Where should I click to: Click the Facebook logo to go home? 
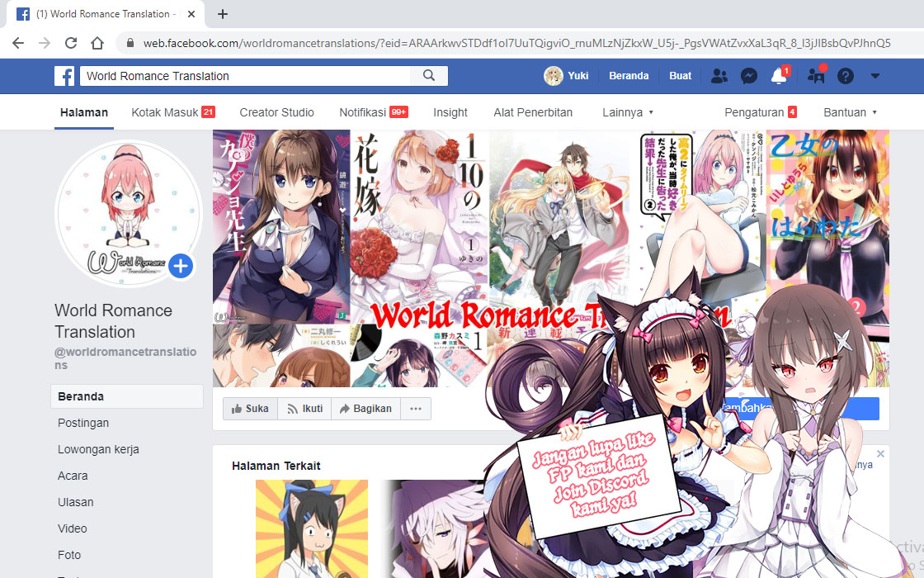(64, 75)
